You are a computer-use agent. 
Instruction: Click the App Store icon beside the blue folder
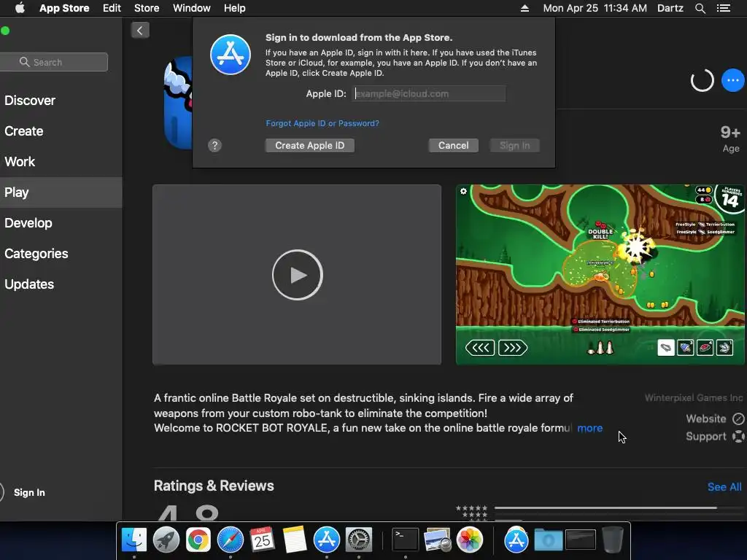pyautogui.click(x=516, y=540)
